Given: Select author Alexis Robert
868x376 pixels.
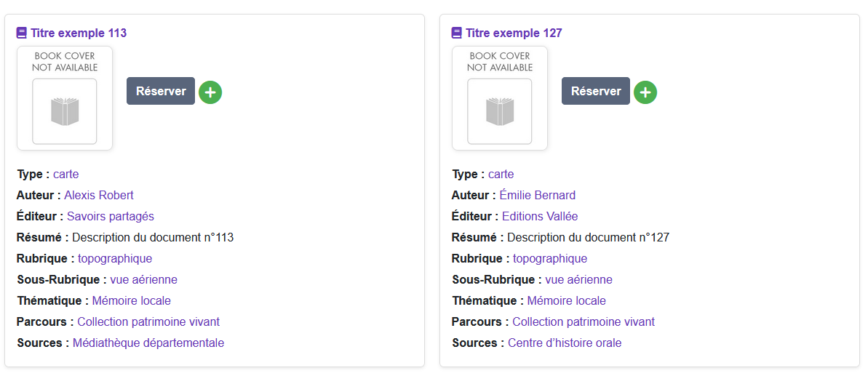Looking at the screenshot, I should point(99,195).
